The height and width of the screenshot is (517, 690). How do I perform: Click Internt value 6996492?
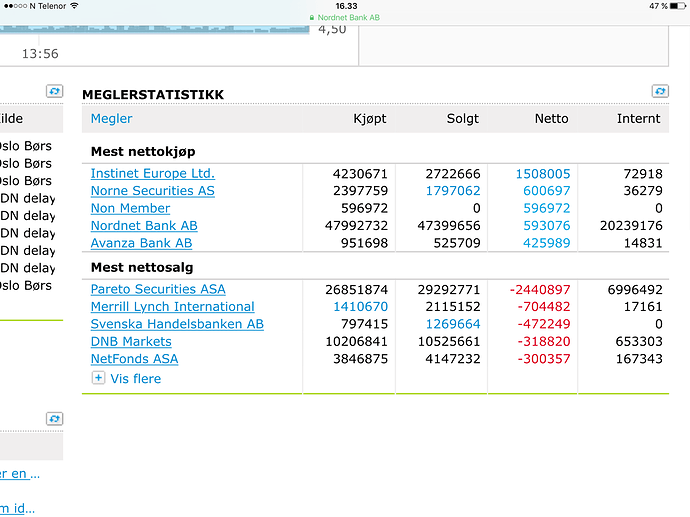(x=635, y=290)
